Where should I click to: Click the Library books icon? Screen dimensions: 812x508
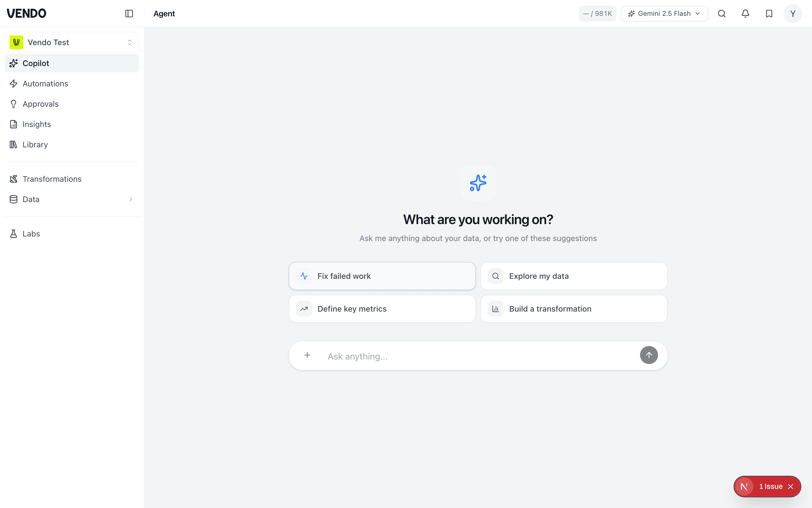click(x=14, y=144)
